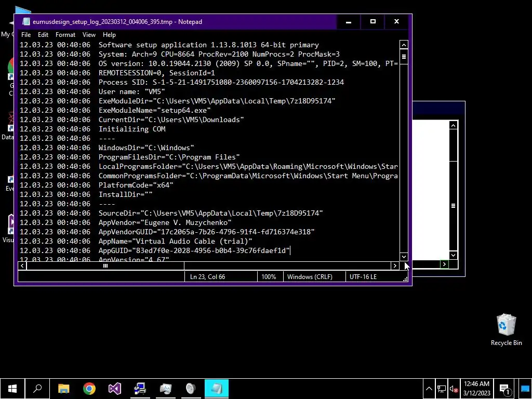532x399 pixels.
Task: Click the 100% zoom status entry
Action: 269,277
